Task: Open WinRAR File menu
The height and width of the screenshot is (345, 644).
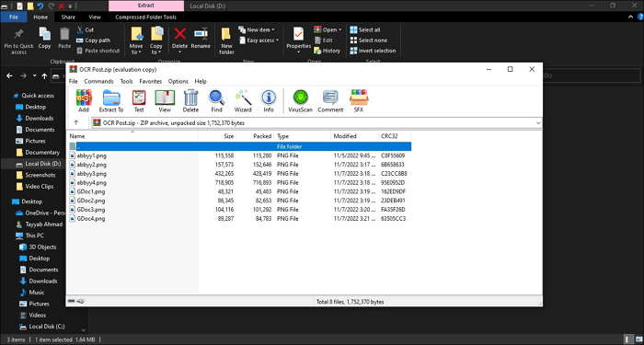Action: pos(73,81)
